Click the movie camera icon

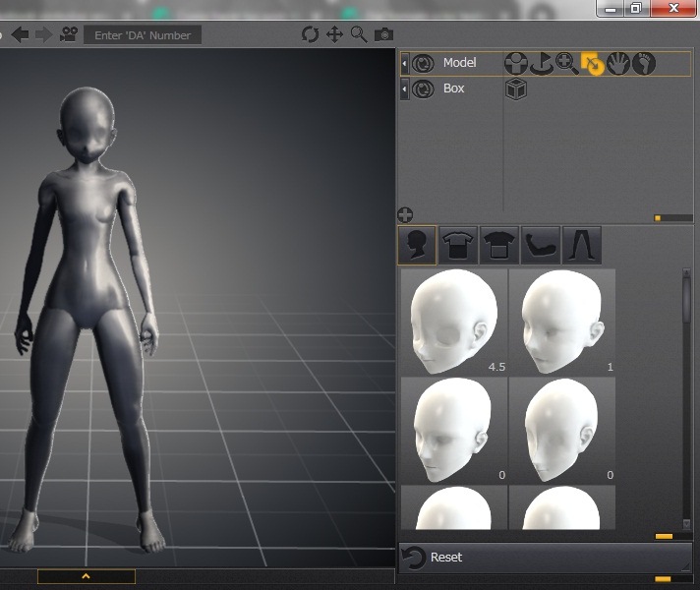(x=69, y=34)
